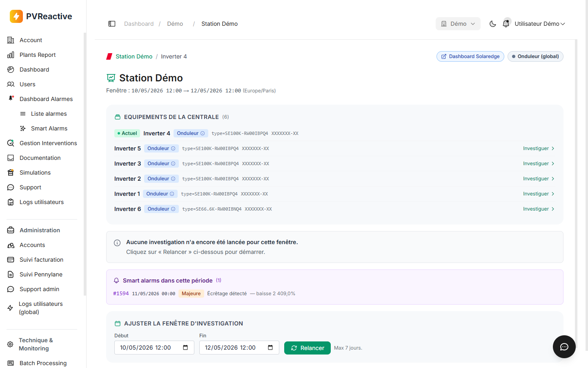
Task: Investiguer Inverter 6
Action: coord(539,209)
